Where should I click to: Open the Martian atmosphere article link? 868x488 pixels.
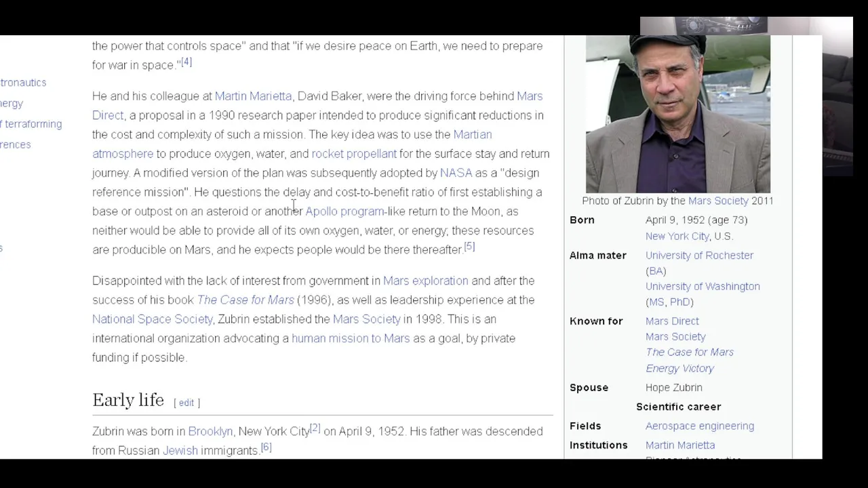(x=473, y=135)
